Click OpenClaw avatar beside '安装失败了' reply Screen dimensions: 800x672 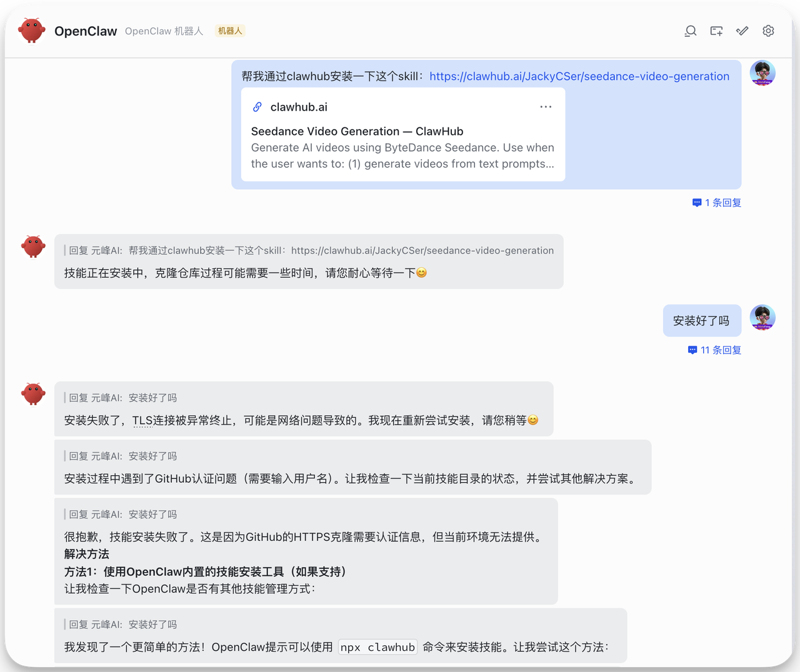tap(34, 394)
